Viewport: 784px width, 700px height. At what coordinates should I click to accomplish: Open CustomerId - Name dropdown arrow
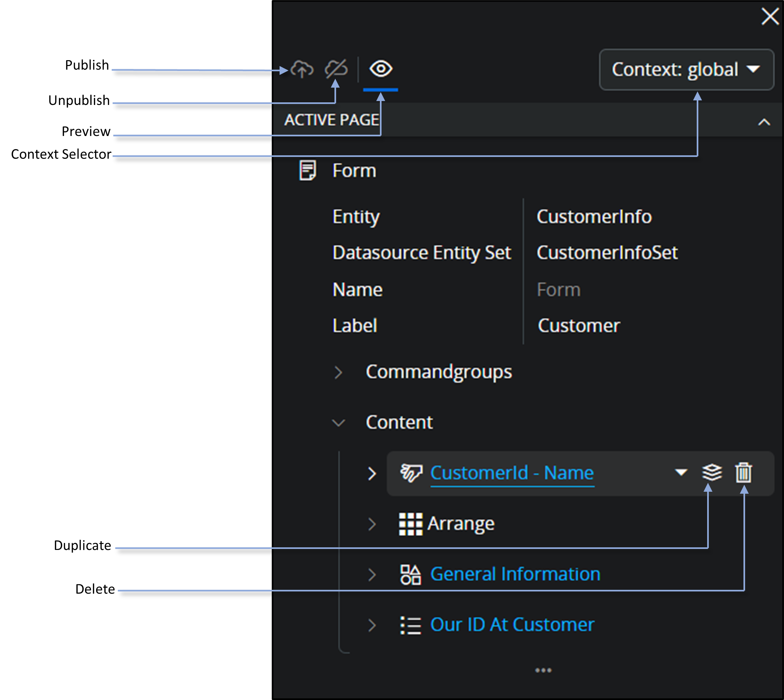(x=681, y=472)
